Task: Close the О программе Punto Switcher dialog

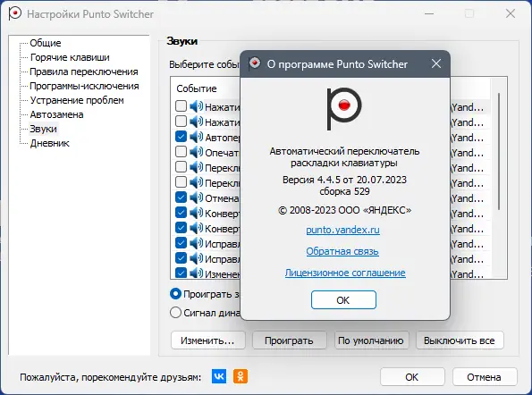Action: (436, 63)
